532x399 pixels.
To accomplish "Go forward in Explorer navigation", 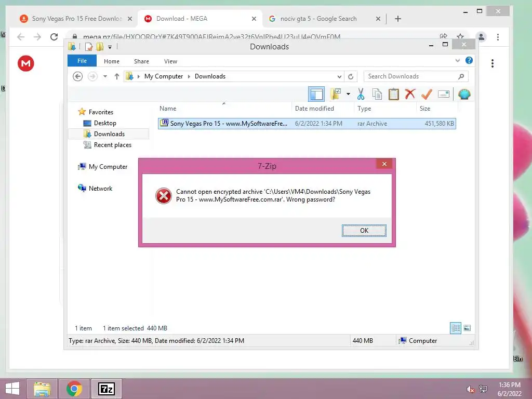I will (x=92, y=77).
